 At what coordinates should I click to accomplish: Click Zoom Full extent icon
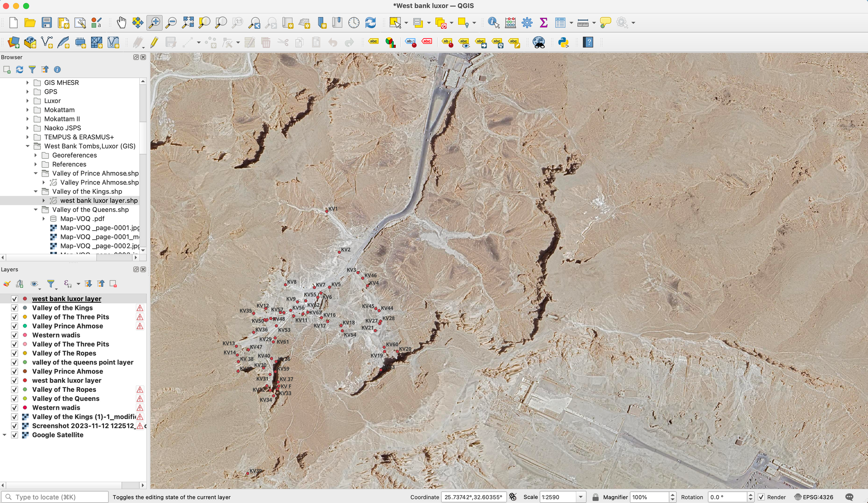pos(188,23)
